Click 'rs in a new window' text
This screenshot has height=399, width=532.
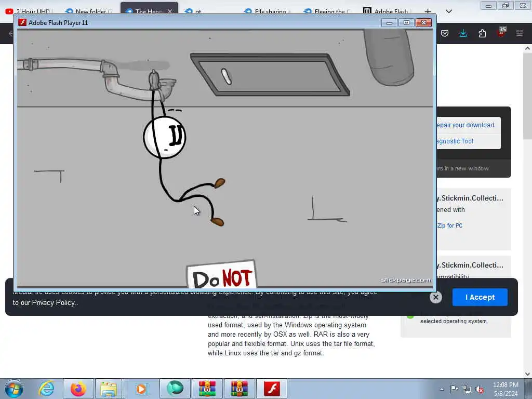coord(463,168)
